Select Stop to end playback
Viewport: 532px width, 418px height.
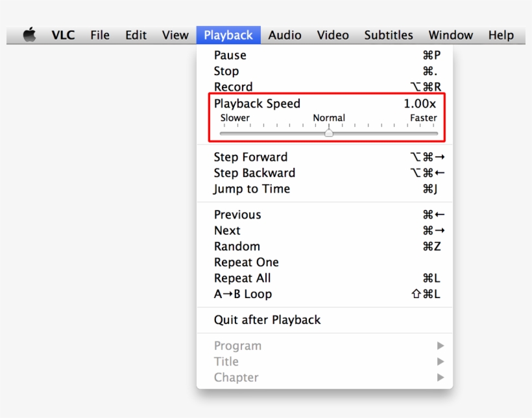225,71
